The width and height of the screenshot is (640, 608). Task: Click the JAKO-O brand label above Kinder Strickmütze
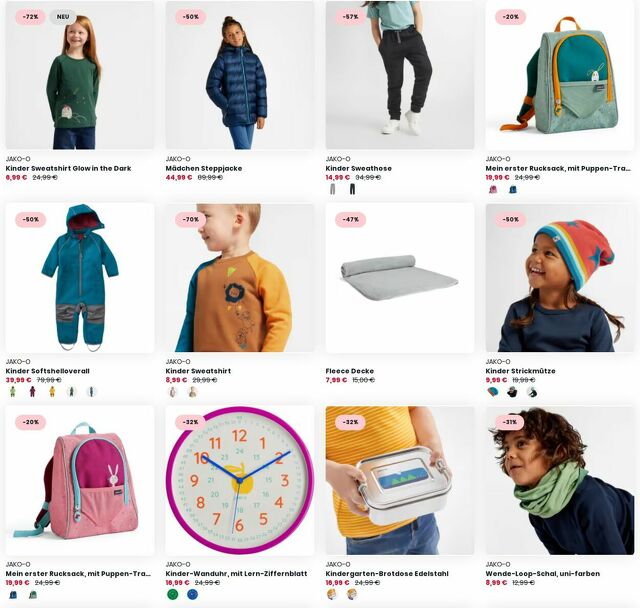pos(498,362)
